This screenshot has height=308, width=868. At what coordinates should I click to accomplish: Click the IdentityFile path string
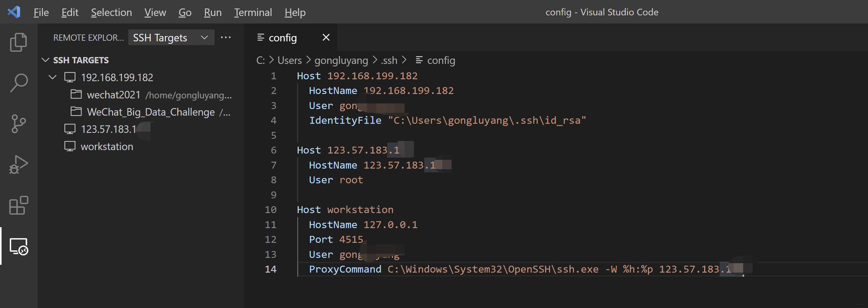tap(487, 120)
